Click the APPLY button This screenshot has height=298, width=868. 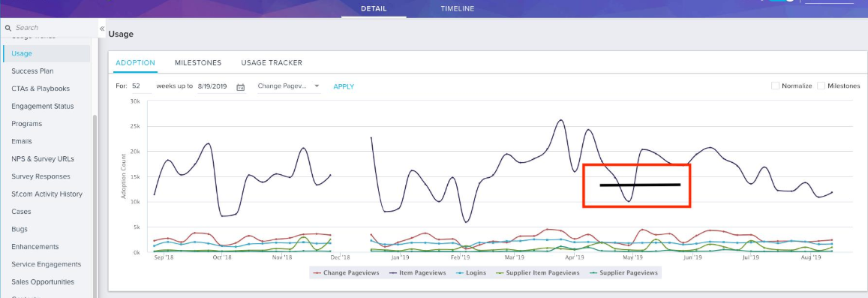[344, 87]
